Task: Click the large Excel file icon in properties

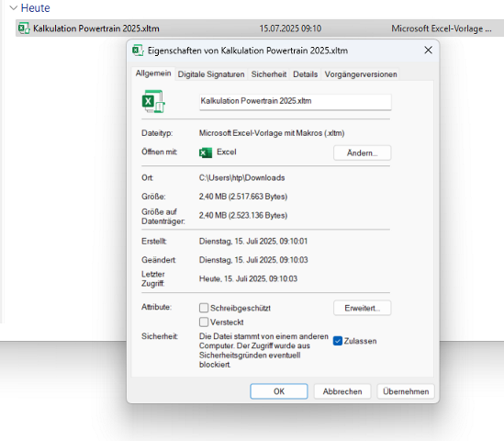Action: click(153, 101)
